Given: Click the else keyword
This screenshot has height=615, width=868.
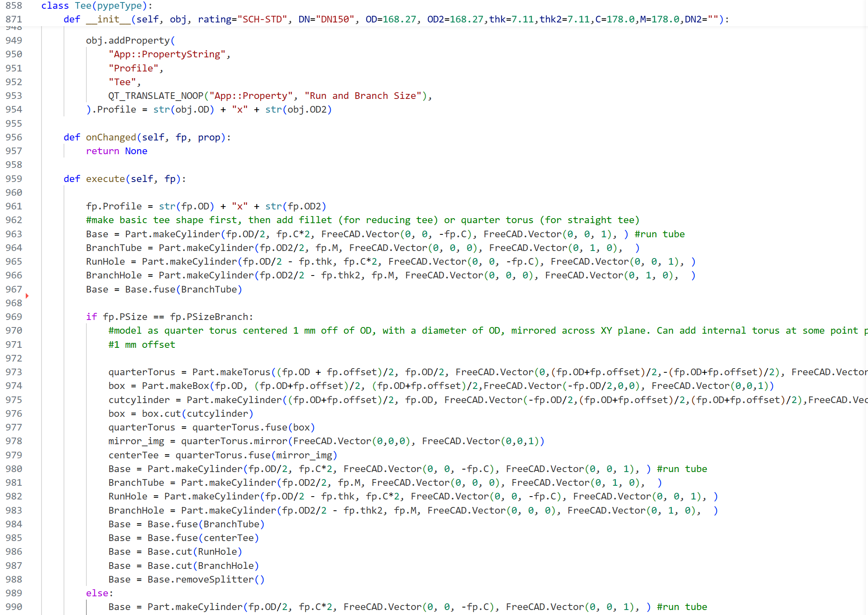Looking at the screenshot, I should click(x=97, y=593).
